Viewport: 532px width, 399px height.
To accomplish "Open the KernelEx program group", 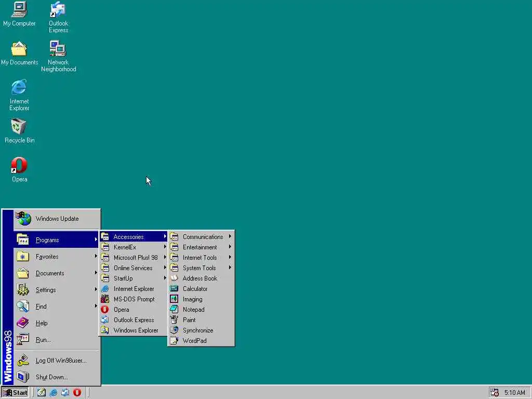I will 134,247.
